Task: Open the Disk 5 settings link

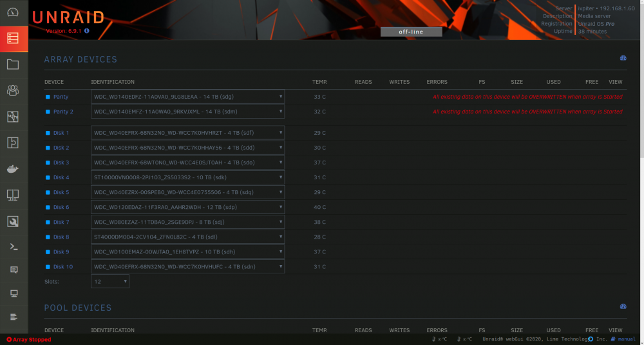Action: [x=61, y=192]
